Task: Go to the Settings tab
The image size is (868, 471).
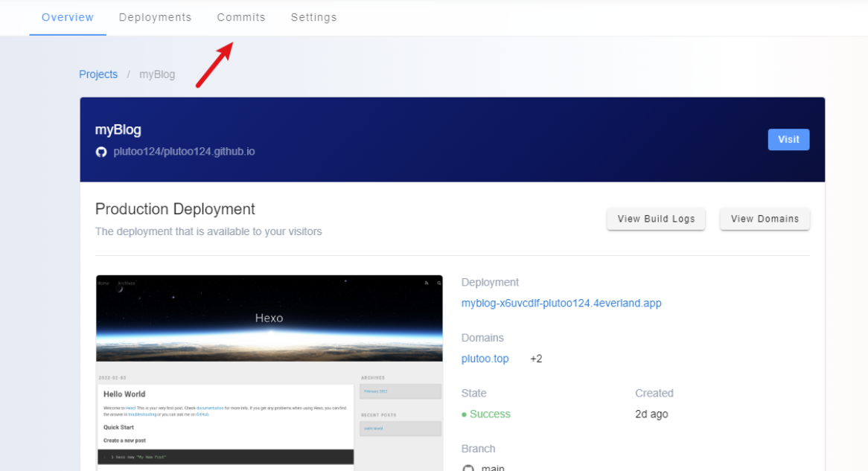Action: 314,17
